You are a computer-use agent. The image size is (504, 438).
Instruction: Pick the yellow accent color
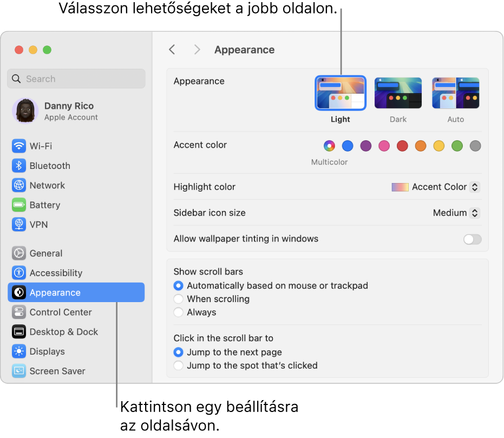pyautogui.click(x=438, y=146)
